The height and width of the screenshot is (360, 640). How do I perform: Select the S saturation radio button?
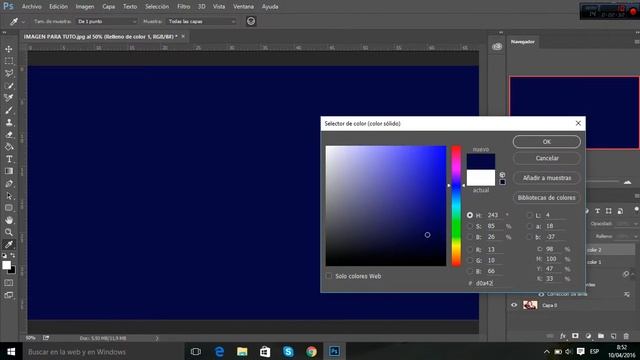click(x=470, y=226)
